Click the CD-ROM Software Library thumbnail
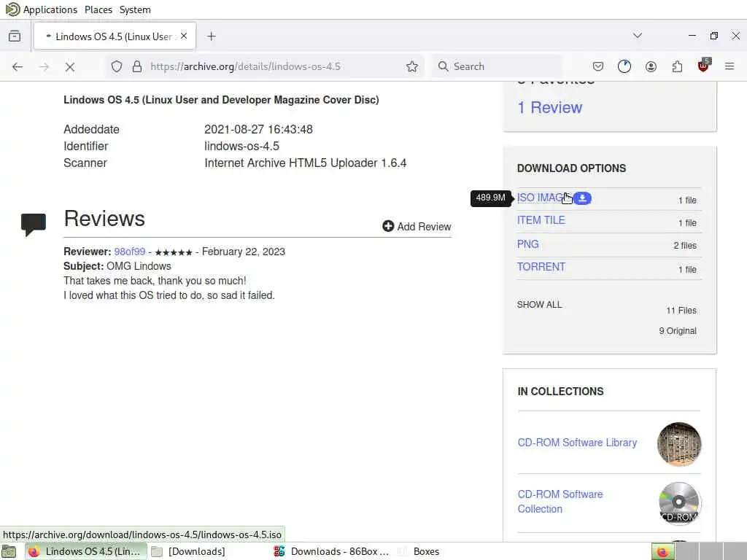747x560 pixels. tap(679, 444)
